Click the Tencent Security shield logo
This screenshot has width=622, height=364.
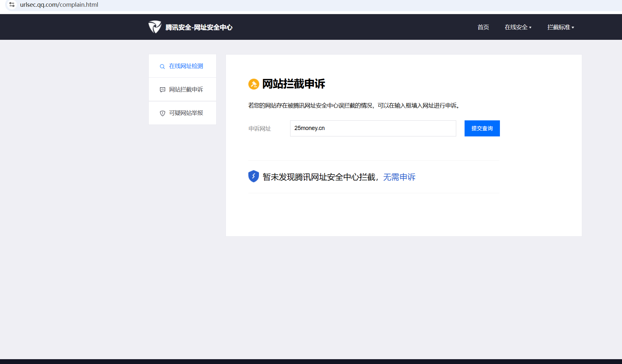coord(155,27)
